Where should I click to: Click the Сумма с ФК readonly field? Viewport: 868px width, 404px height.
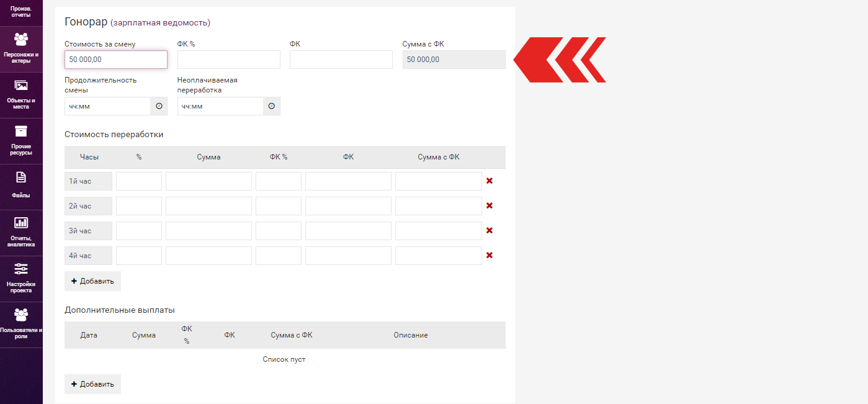pyautogui.click(x=454, y=60)
